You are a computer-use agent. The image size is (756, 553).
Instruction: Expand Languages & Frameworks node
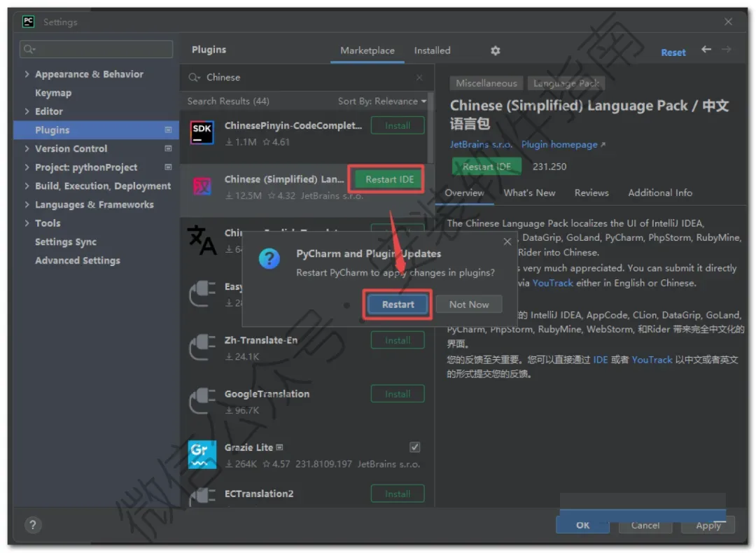pos(27,204)
